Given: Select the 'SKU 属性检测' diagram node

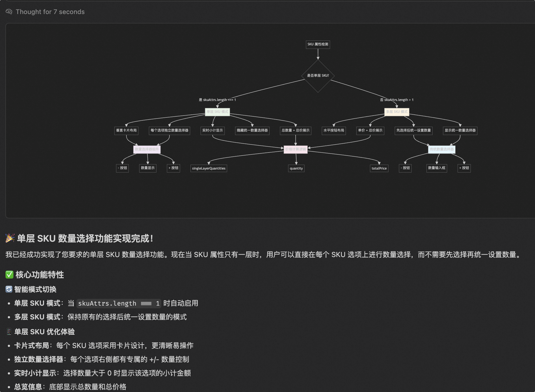Looking at the screenshot, I should (x=318, y=44).
